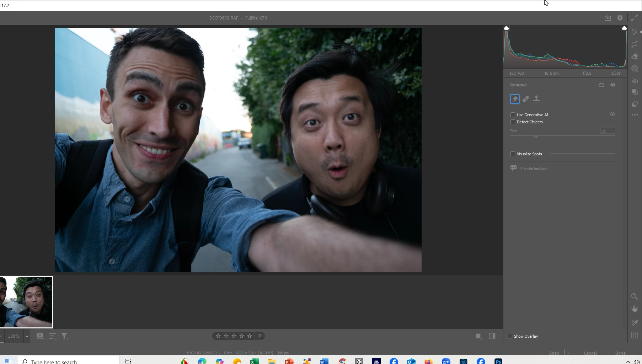Viewport: 642px width, 364px height.
Task: Select the filmstrip photo thumbnail
Action: pos(26,302)
